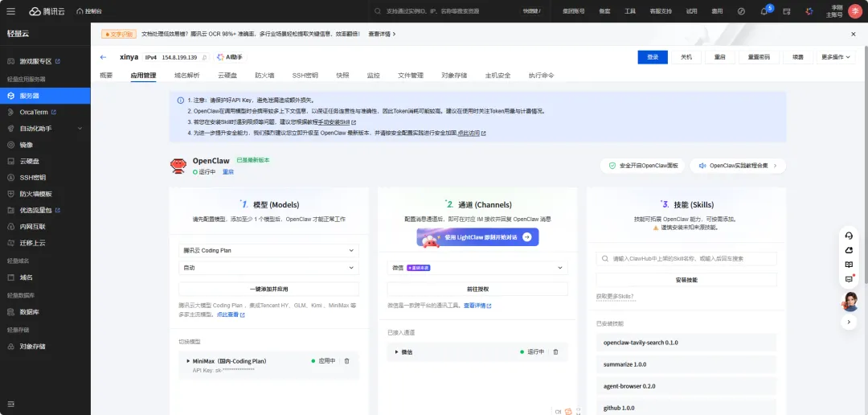Viewport: 868px width, 415px height.
Task: Dismiss the OCR promotion banner
Action: pos(853,34)
